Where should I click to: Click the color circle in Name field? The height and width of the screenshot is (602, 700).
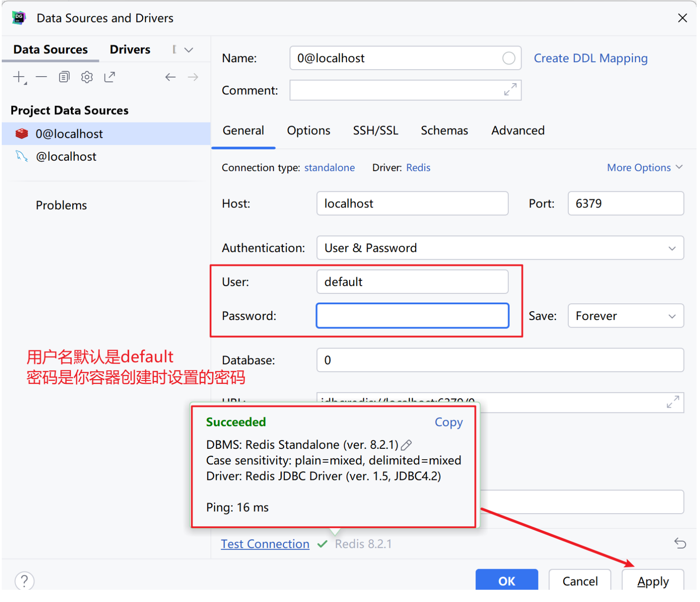click(508, 58)
